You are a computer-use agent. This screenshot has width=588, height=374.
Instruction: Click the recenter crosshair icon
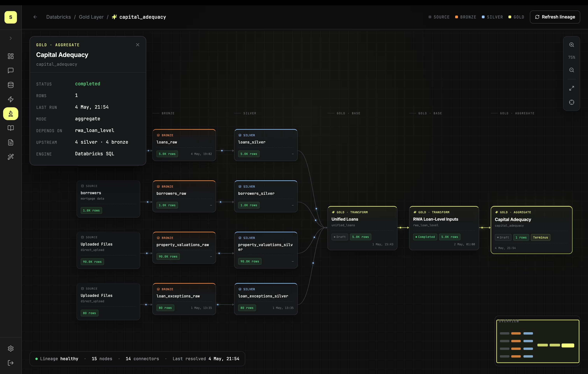(x=572, y=102)
